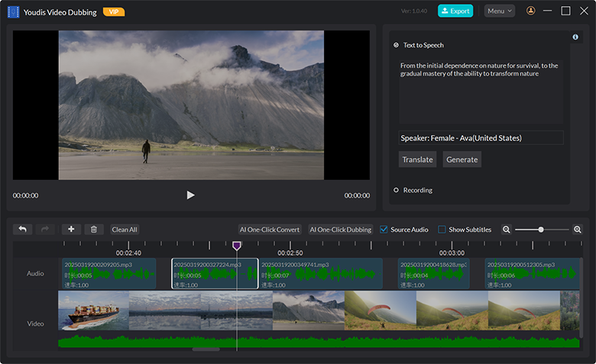The image size is (596, 364).
Task: Select the Text to Speech option
Action: [396, 45]
